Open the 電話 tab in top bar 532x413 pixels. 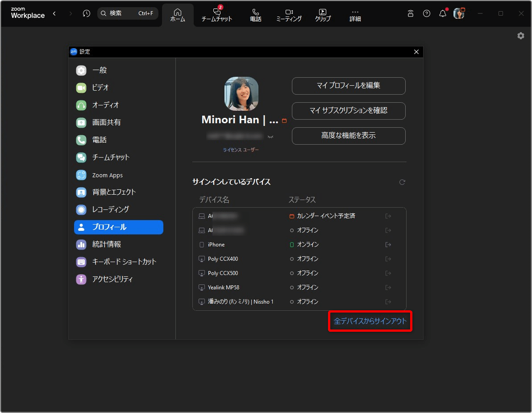[255, 15]
